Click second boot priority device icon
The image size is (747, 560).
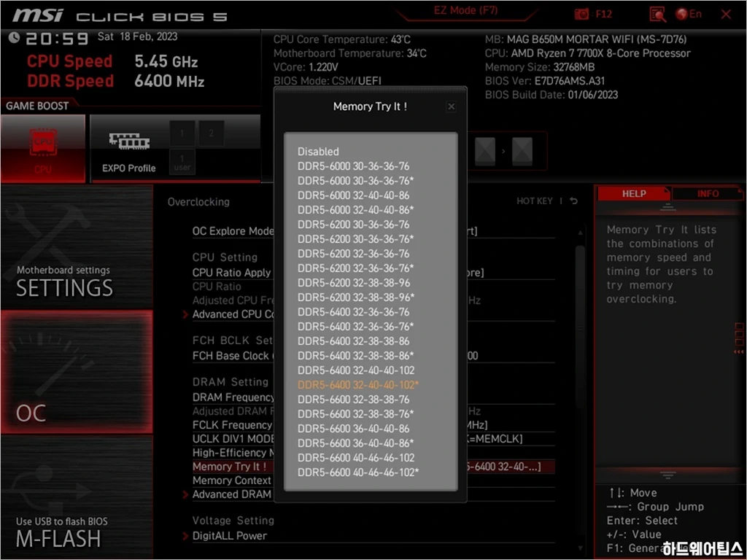coord(522,152)
